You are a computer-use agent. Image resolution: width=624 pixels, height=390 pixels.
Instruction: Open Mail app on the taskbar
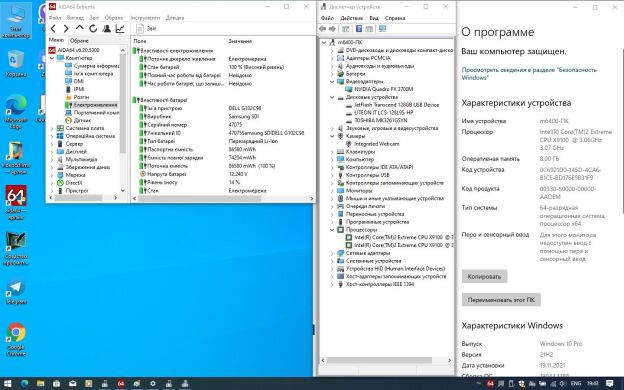click(x=72, y=384)
